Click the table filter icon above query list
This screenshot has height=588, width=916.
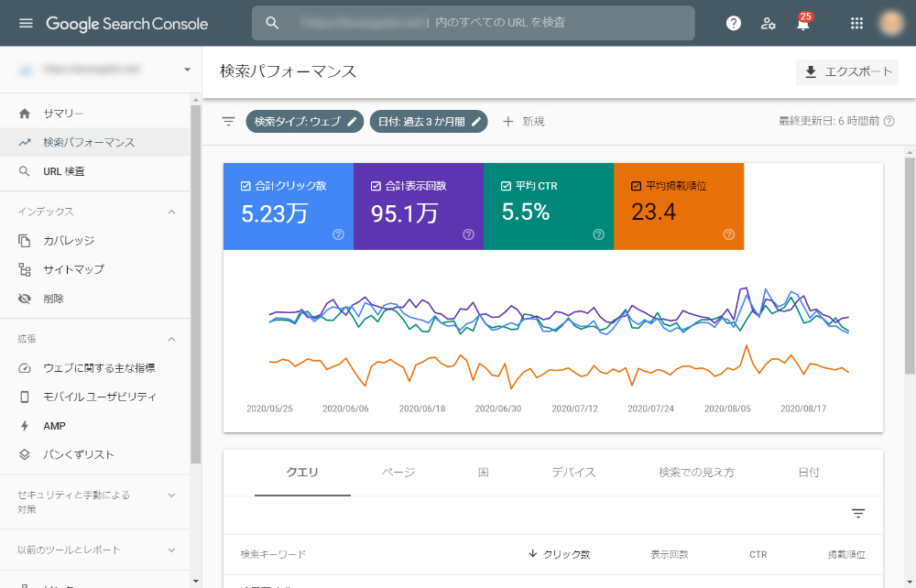pyautogui.click(x=857, y=514)
